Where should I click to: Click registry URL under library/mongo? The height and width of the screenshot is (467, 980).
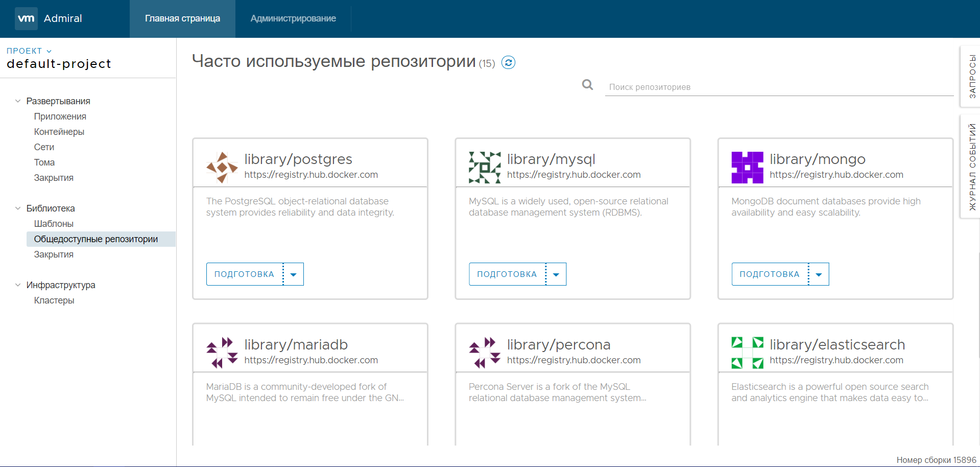[x=836, y=175]
